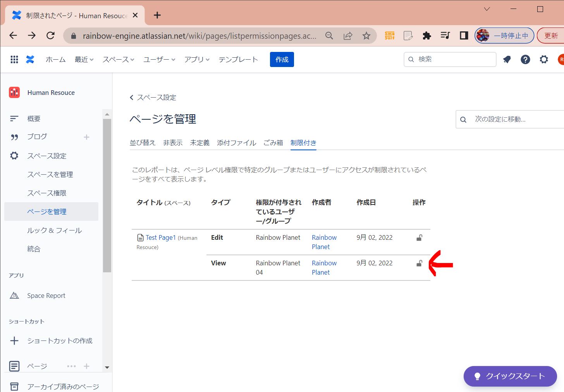Image resolution: width=564 pixels, height=392 pixels.
Task: Switch to the 添付ファイル tab
Action: click(236, 143)
